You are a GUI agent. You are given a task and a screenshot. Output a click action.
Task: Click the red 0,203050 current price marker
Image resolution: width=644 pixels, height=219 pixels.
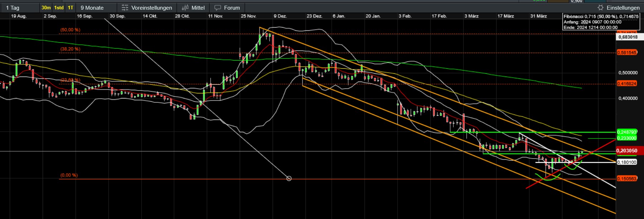point(629,151)
